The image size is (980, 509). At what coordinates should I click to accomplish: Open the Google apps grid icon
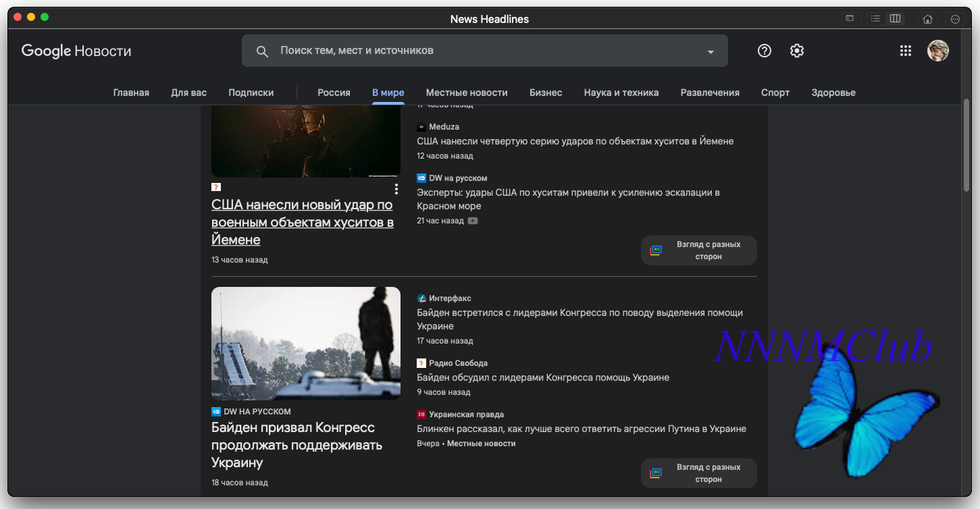point(906,51)
